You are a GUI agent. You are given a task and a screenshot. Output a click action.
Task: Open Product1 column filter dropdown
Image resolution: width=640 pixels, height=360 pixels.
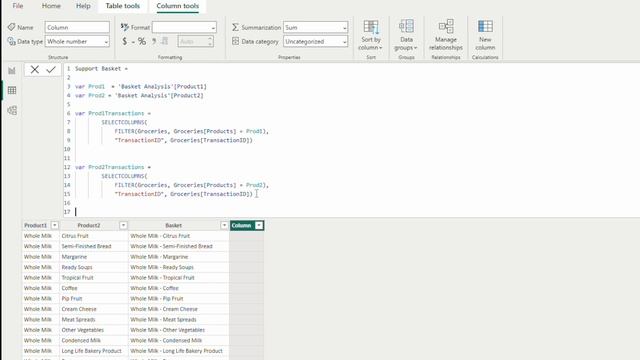tap(54, 225)
